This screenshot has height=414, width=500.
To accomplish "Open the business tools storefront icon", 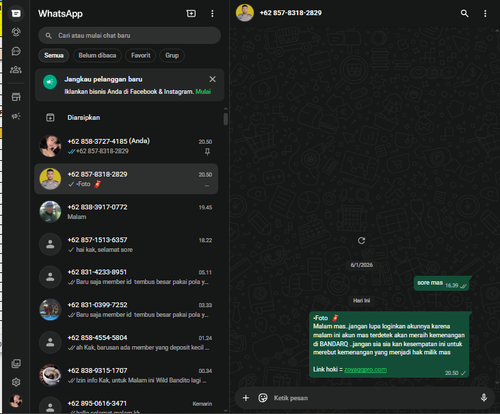I will (x=16, y=97).
